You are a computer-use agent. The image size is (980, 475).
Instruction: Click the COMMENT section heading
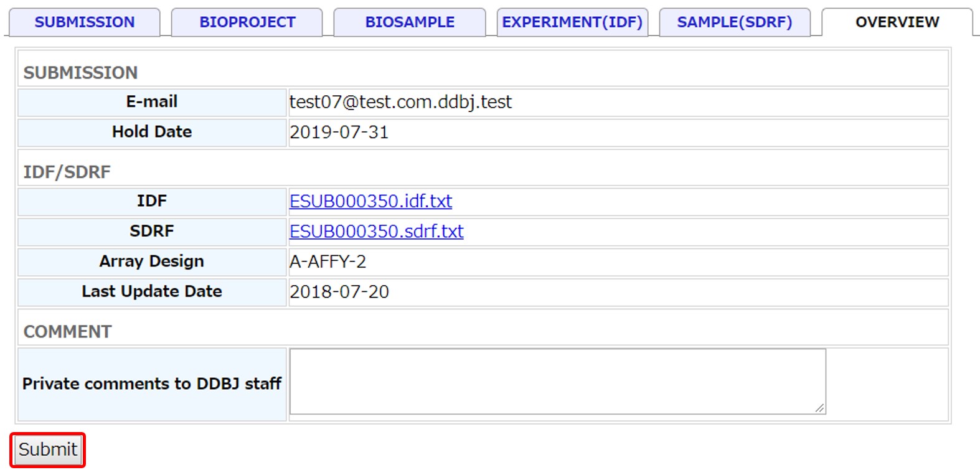67,332
